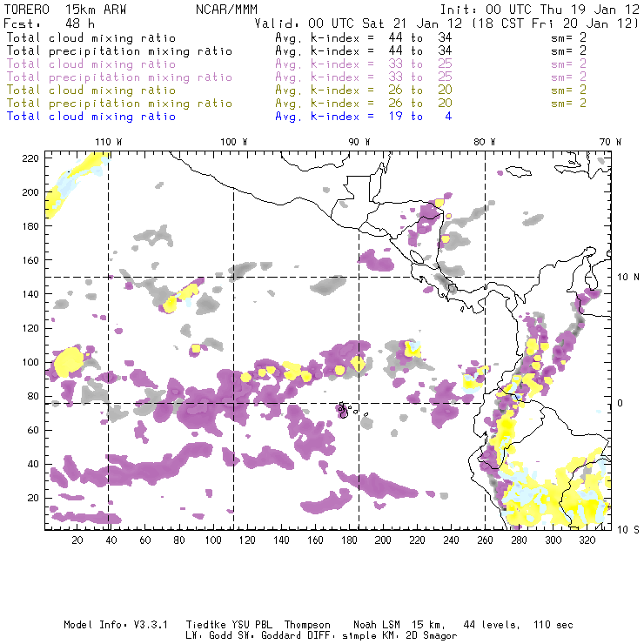Select "Noah LSM" footer text

[377, 625]
